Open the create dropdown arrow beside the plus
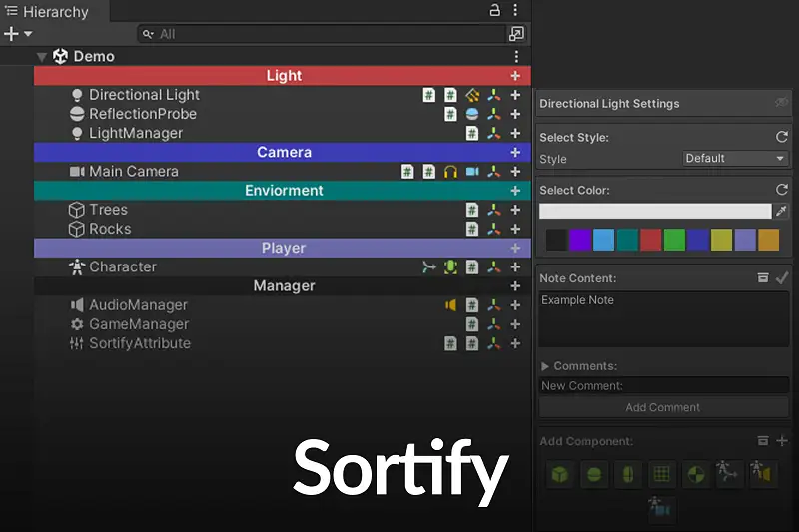Screen dimensions: 799x532 [x=28, y=34]
